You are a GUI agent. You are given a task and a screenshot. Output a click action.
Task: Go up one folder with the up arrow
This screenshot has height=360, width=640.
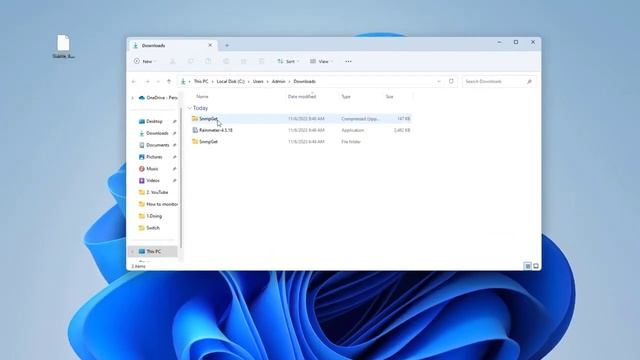pyautogui.click(x=169, y=82)
